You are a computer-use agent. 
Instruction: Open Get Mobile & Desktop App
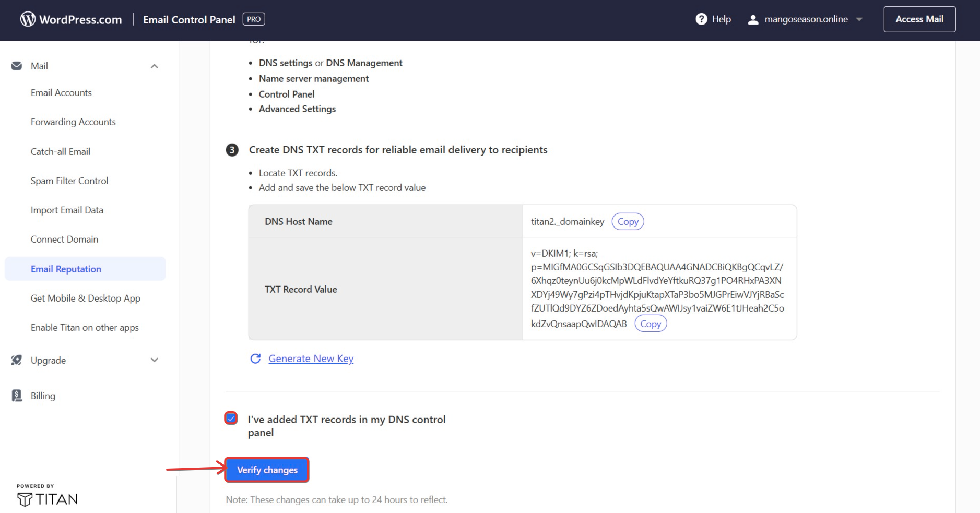(x=86, y=299)
